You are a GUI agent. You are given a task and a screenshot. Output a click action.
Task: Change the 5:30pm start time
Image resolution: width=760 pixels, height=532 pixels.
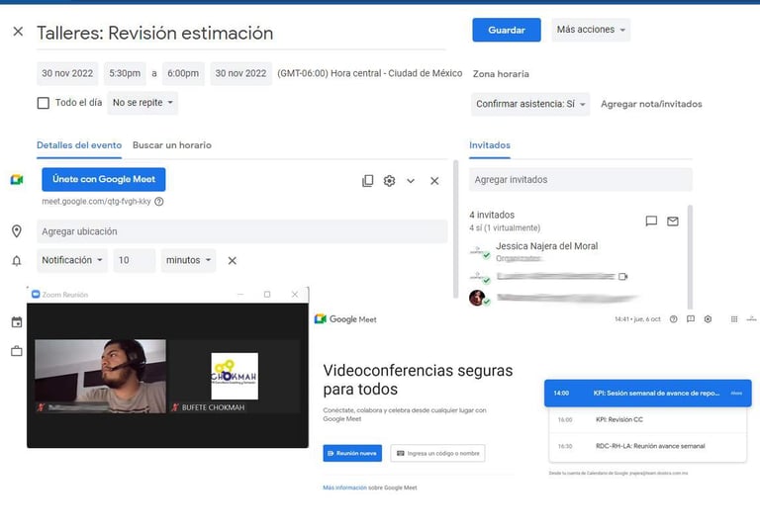pos(125,73)
